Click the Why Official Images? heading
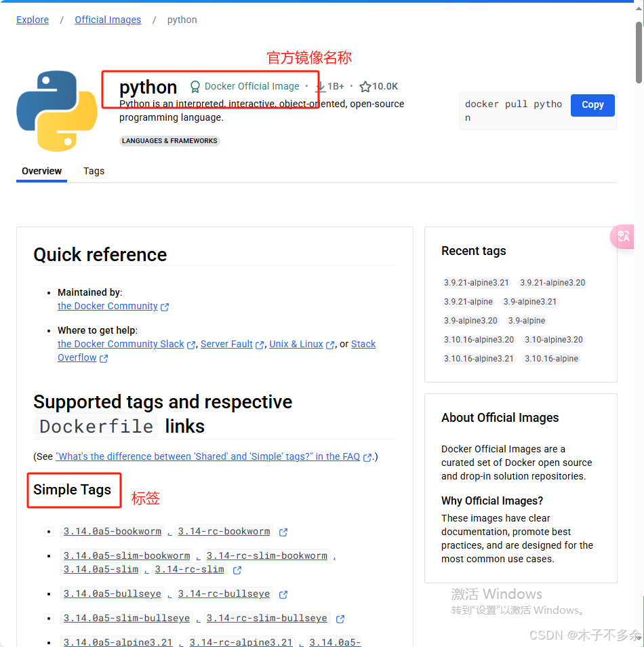Image resolution: width=644 pixels, height=647 pixels. [492, 501]
